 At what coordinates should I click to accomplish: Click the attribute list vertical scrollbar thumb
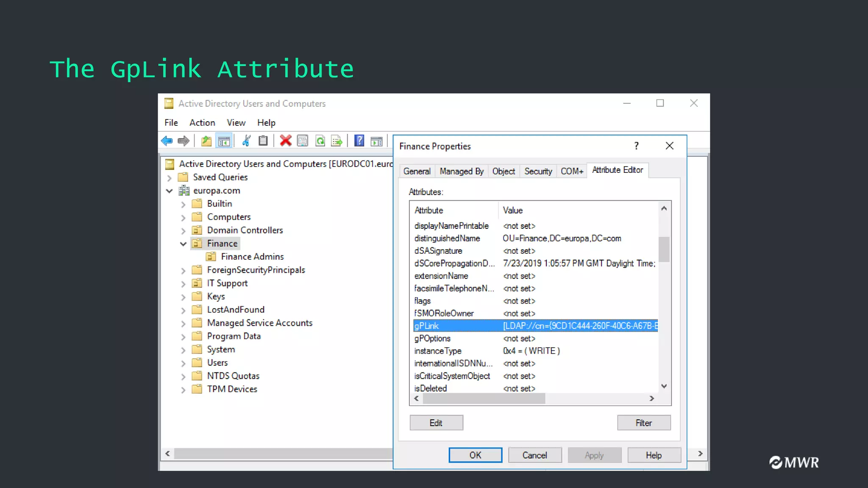click(664, 249)
